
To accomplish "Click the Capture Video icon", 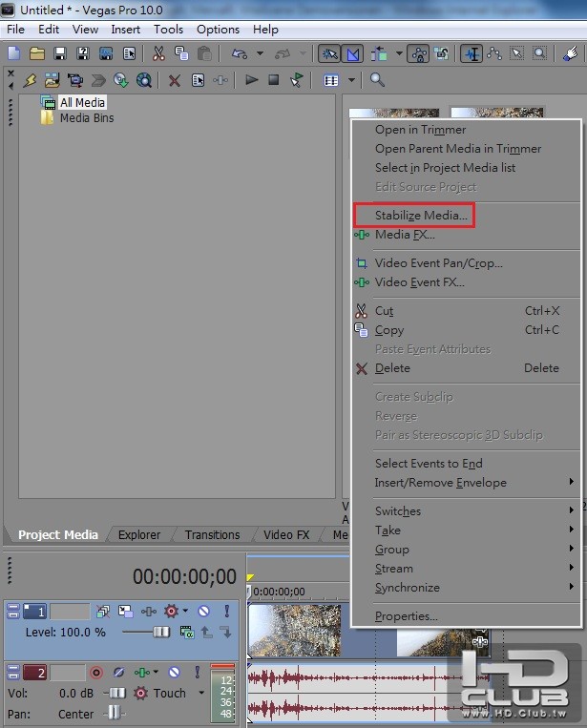I will [75, 80].
